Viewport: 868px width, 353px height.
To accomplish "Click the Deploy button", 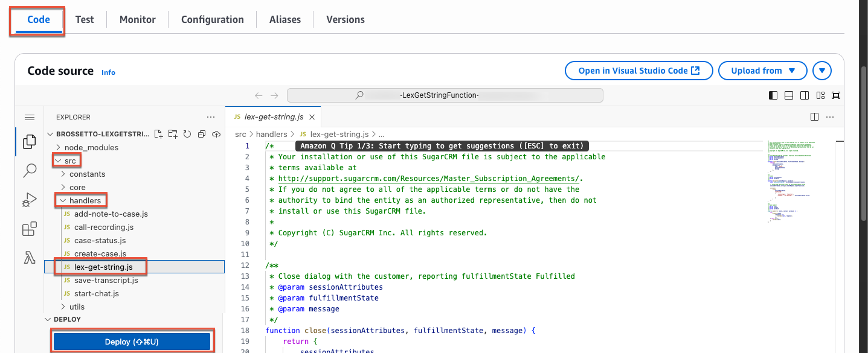I will (132, 342).
